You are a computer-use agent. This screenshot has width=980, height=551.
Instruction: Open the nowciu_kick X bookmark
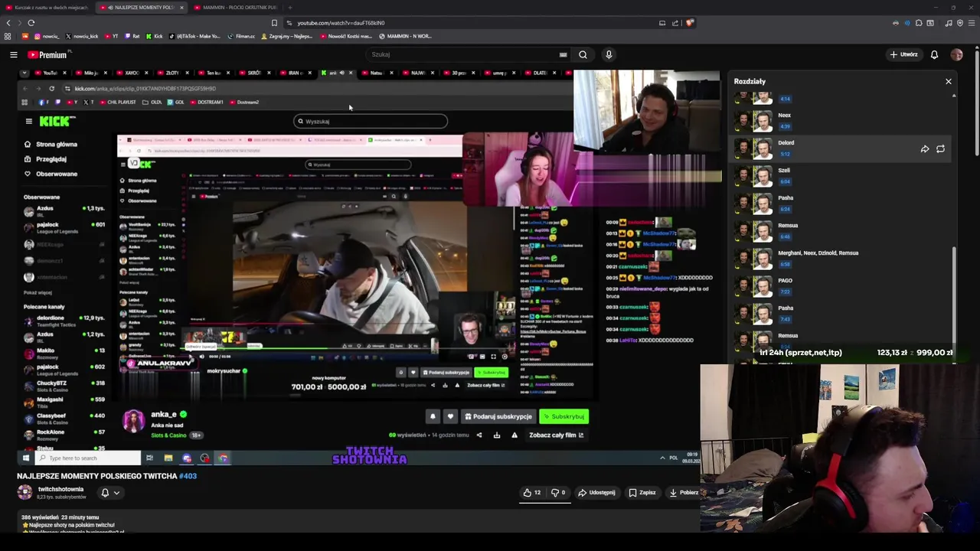click(82, 36)
